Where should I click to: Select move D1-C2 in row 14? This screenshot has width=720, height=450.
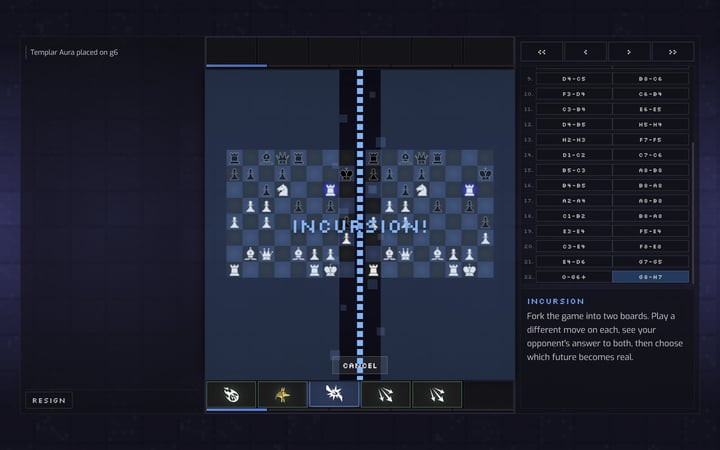pos(574,155)
